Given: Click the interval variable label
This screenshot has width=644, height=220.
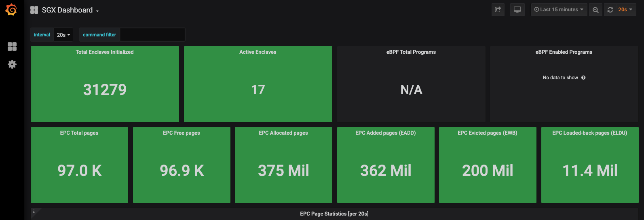Looking at the screenshot, I should point(42,35).
